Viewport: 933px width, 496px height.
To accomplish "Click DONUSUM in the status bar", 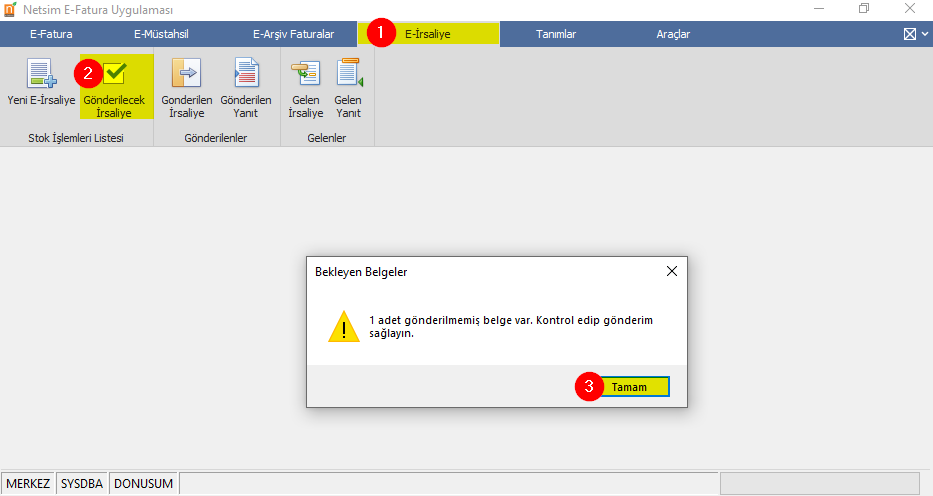I will [x=143, y=484].
